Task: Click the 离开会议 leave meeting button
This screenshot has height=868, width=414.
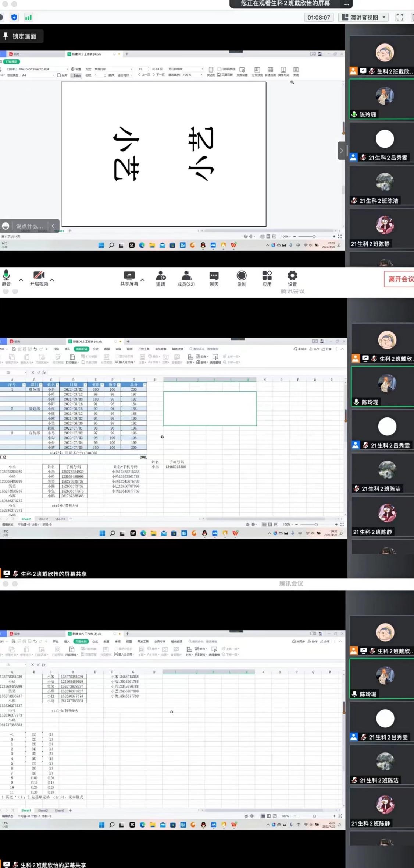Action: pyautogui.click(x=400, y=279)
